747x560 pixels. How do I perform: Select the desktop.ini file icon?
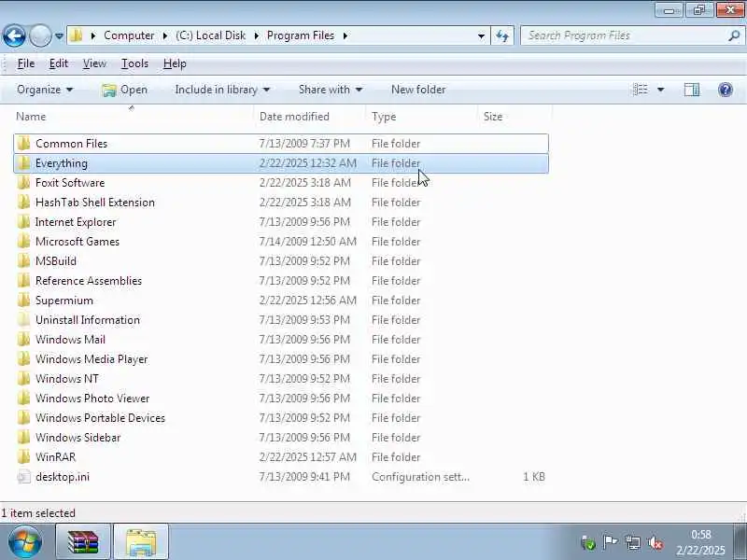tap(23, 477)
